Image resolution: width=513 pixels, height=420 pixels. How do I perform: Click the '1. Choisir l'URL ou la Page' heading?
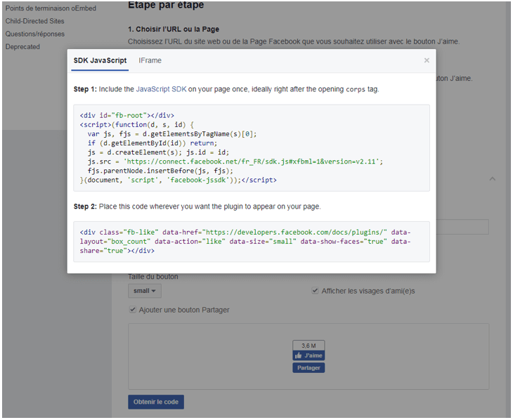click(174, 29)
